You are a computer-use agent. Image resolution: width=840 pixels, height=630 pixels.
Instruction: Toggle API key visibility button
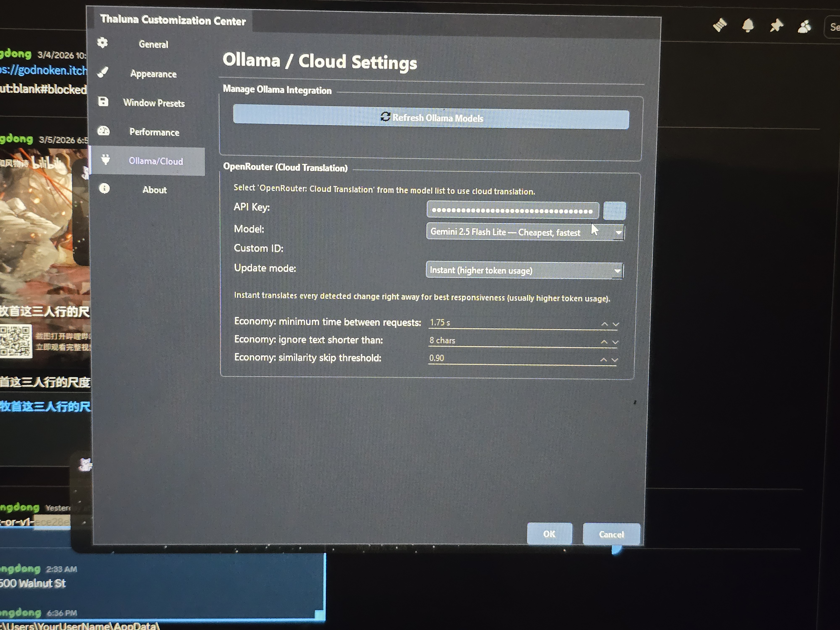point(614,211)
